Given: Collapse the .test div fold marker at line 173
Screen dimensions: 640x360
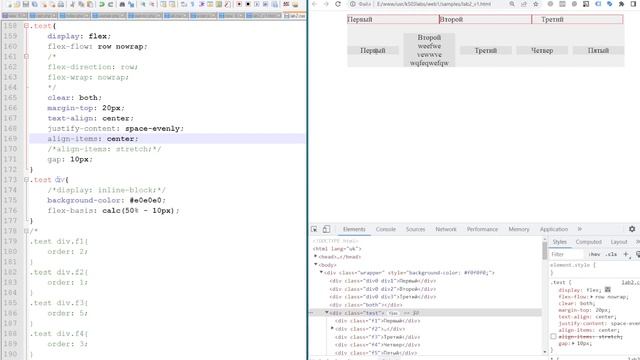Looking at the screenshot, I should pos(26,180).
